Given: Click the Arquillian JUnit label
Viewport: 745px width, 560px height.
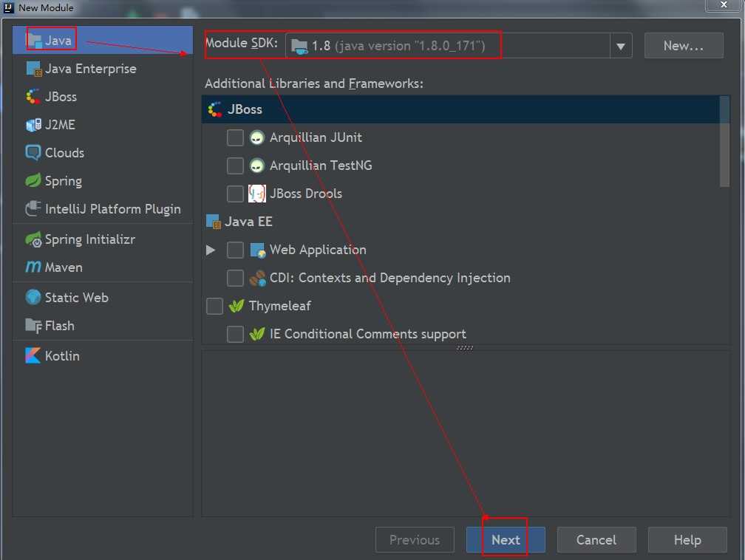Looking at the screenshot, I should [316, 137].
